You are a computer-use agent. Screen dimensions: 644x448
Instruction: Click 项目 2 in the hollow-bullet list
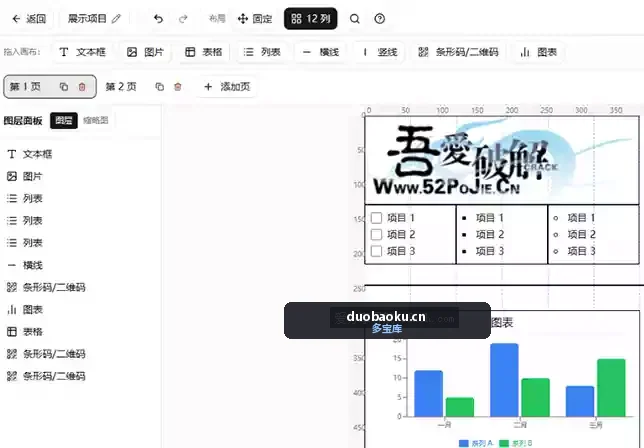(x=582, y=234)
